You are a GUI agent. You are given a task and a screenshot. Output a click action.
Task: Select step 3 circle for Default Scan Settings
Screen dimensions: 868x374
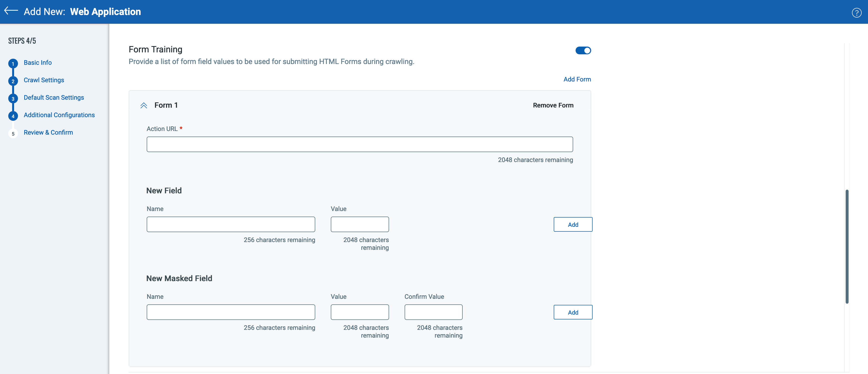point(13,98)
